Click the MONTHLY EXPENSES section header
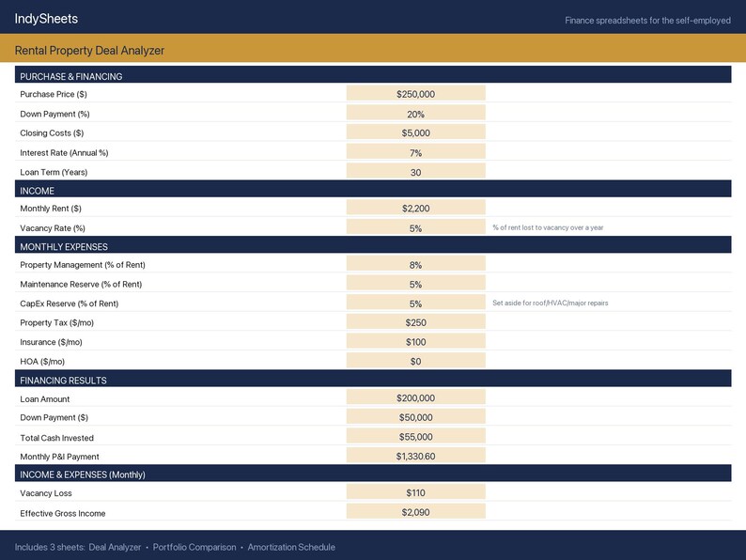This screenshot has width=746, height=560. coord(373,245)
